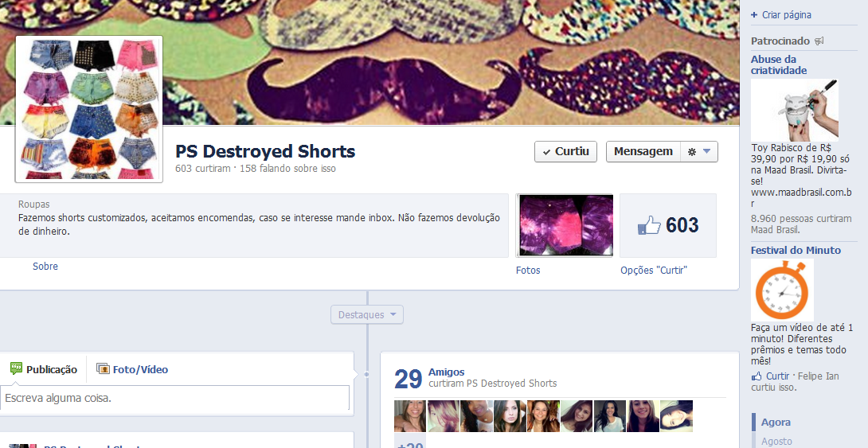Open the Festival do Minuto ad title

pyautogui.click(x=796, y=251)
